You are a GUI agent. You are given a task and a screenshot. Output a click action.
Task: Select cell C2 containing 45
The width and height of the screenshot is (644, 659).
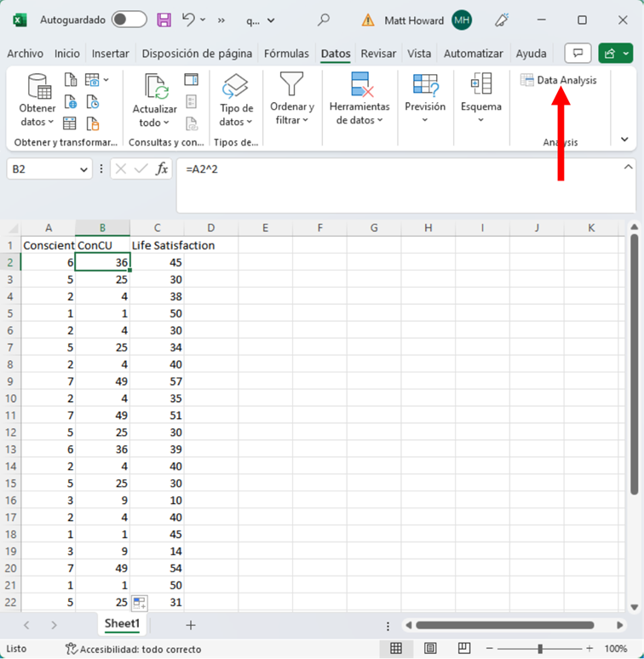coord(157,262)
